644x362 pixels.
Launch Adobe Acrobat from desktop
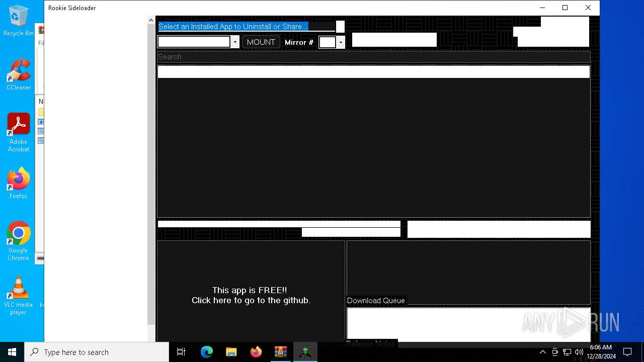tap(19, 133)
